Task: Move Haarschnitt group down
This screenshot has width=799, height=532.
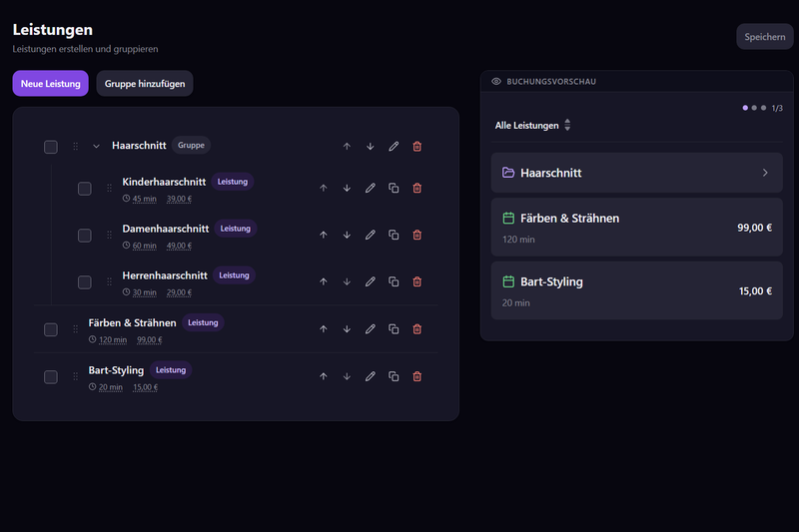Action: coord(370,147)
